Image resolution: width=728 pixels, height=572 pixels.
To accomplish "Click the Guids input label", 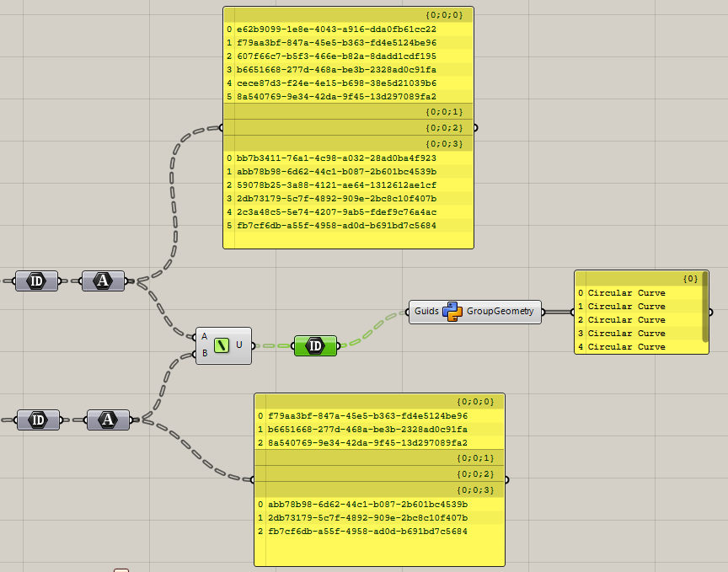I will click(426, 311).
